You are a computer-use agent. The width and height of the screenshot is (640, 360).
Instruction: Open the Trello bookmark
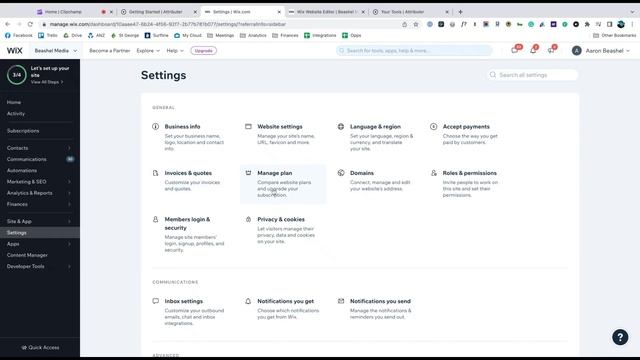coord(48,36)
